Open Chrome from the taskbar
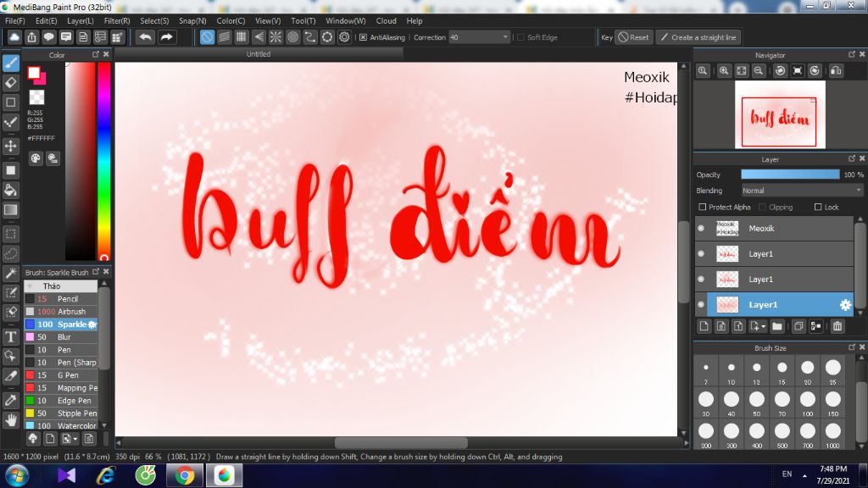 (185, 476)
